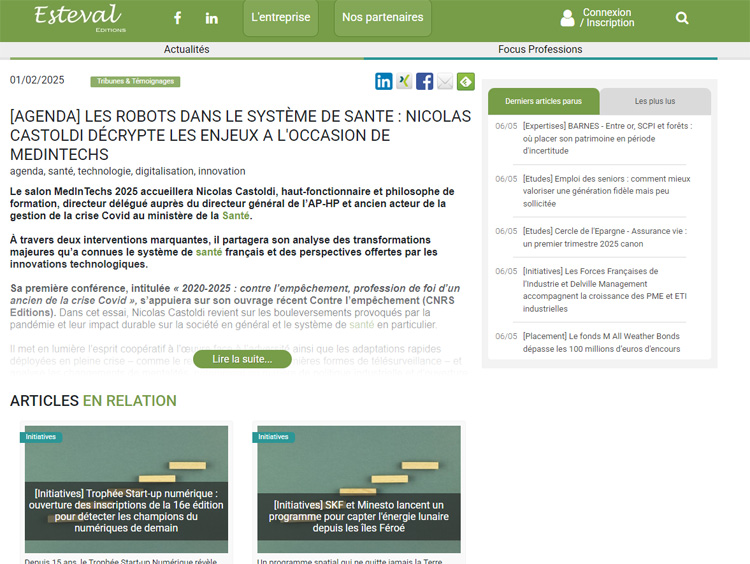
Task: Expand the Actualités section
Action: click(186, 49)
